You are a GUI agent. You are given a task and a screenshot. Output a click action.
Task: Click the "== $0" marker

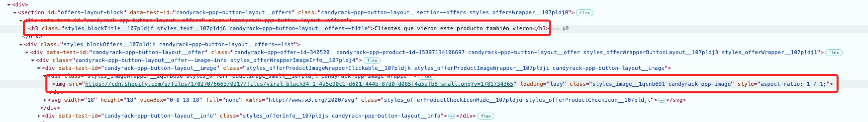pyautogui.click(x=560, y=29)
